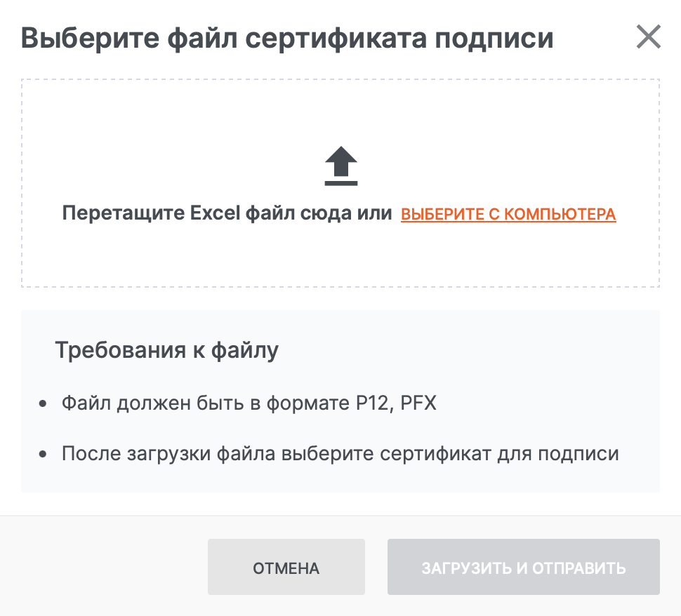The height and width of the screenshot is (616, 681).
Task: Click the underline bar beneath the upload arrow
Action: 341,184
